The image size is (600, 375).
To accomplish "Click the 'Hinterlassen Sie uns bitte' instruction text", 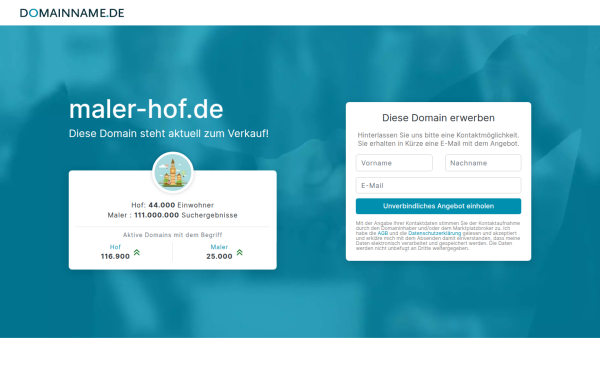I will [x=439, y=139].
